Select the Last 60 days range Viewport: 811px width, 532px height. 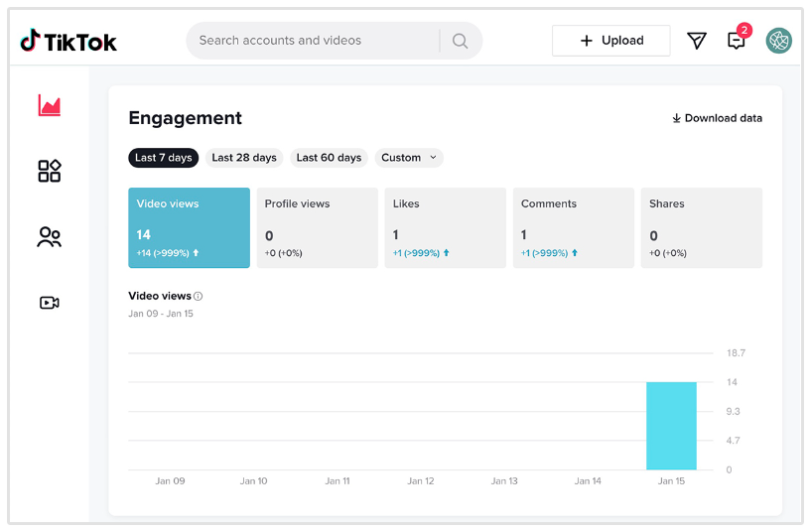329,158
